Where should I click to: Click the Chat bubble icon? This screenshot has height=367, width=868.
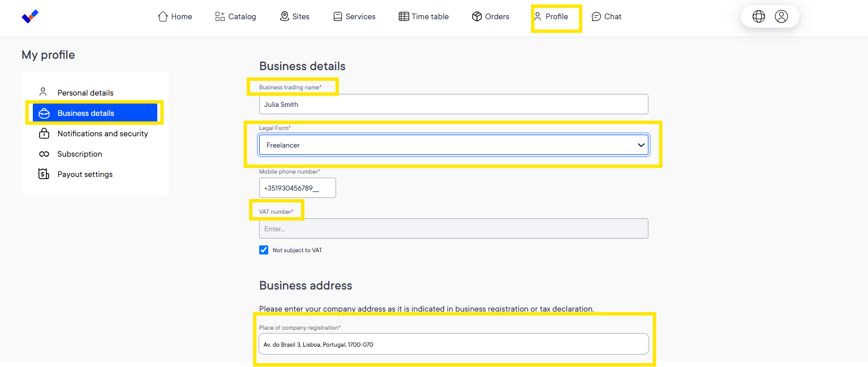(x=596, y=16)
